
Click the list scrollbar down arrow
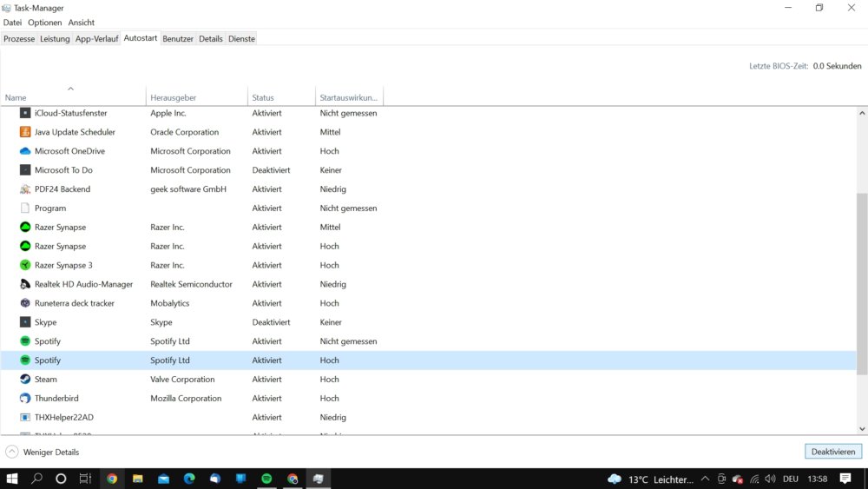(862, 429)
